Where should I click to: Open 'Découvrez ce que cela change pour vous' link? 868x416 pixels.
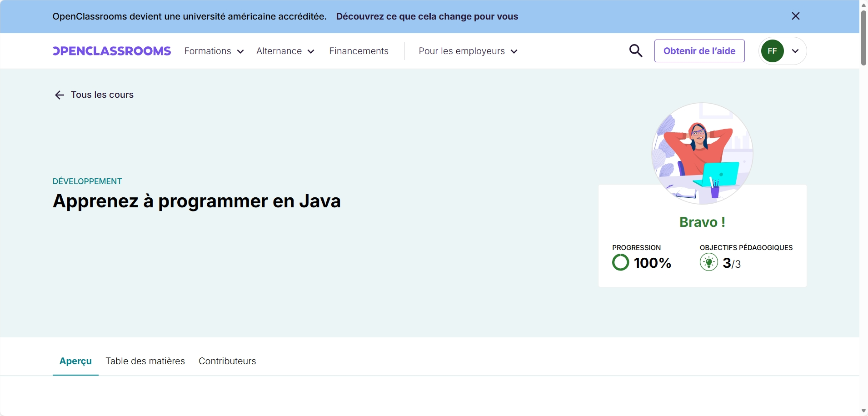click(x=427, y=16)
